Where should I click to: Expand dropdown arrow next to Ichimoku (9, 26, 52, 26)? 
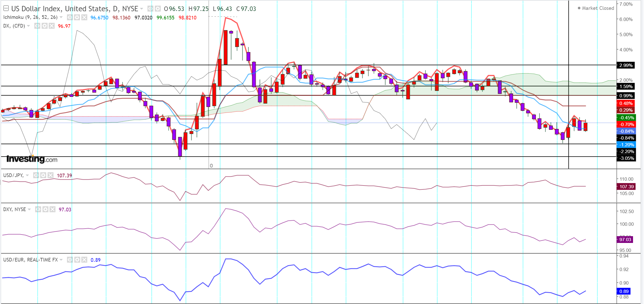61,17
